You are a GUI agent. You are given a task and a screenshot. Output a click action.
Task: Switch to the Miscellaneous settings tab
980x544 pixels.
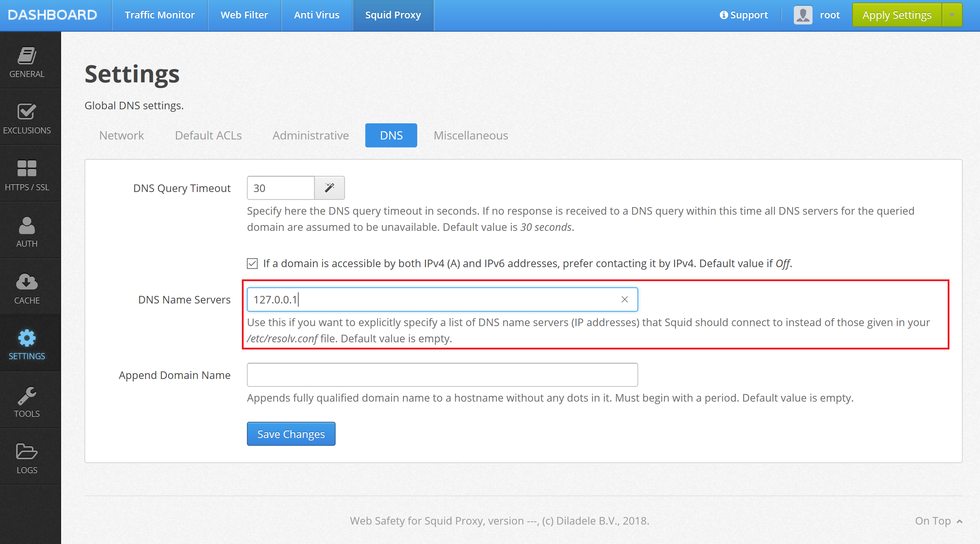(469, 135)
